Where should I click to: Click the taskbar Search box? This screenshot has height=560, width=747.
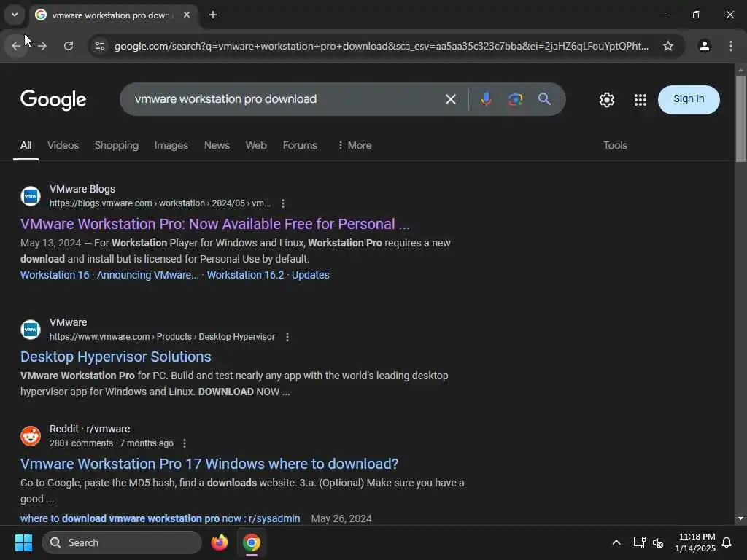[122, 542]
